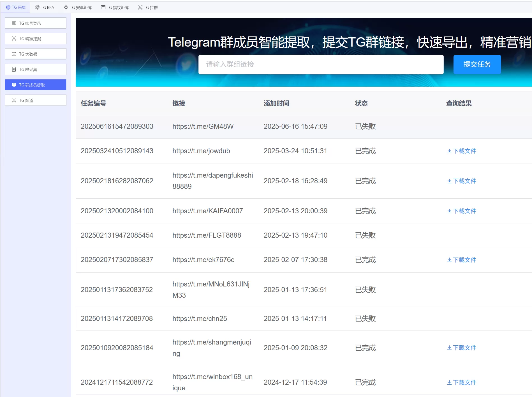The width and height of the screenshot is (532, 397).
Task: Click the TG 采集 globe icon
Action: [8, 7]
